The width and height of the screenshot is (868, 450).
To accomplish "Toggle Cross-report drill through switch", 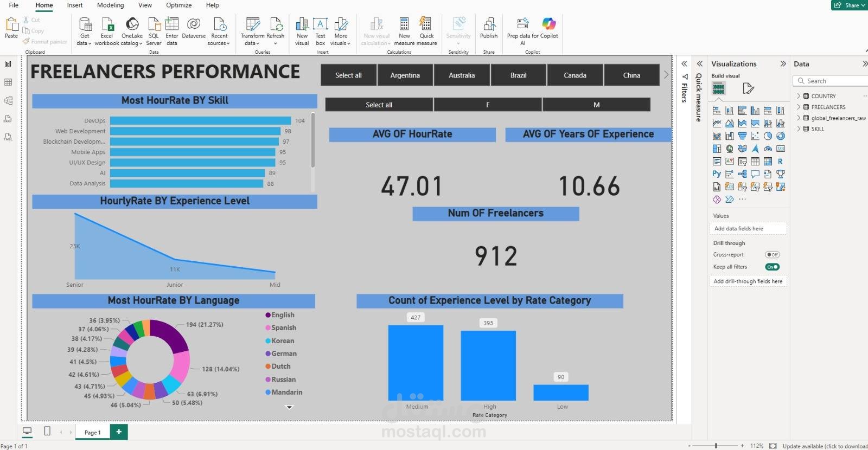I will pyautogui.click(x=772, y=255).
